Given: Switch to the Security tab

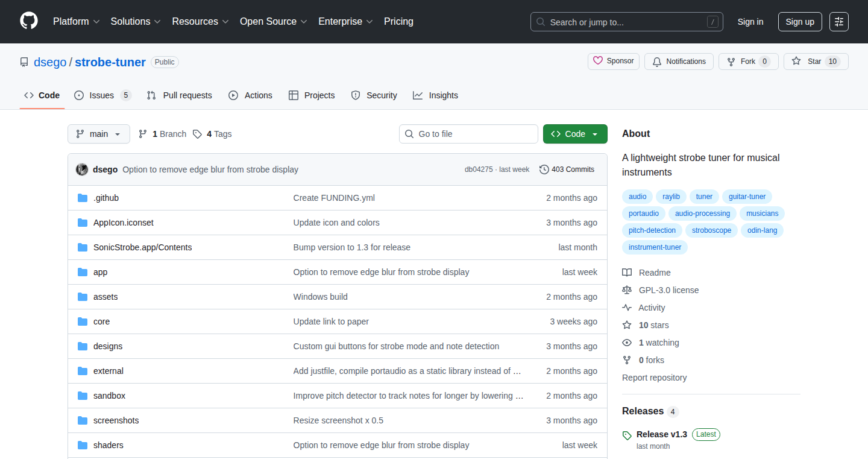Looking at the screenshot, I should click(374, 95).
